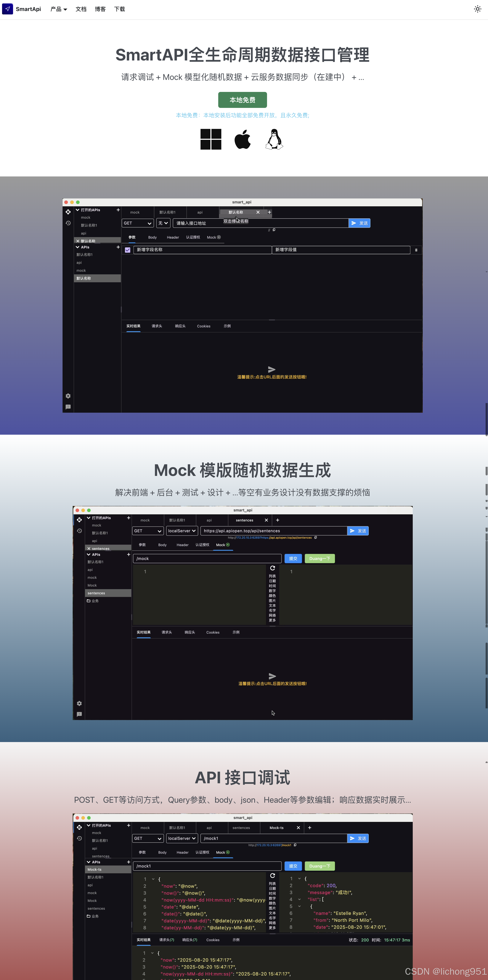The height and width of the screenshot is (980, 488).
Task: Close the sentences tab with its X icon
Action: 266,520
